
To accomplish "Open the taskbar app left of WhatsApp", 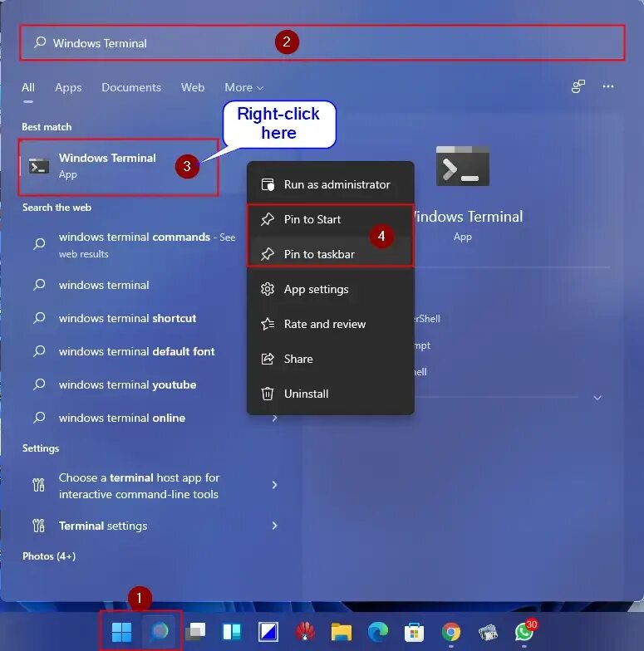I will coord(488,633).
